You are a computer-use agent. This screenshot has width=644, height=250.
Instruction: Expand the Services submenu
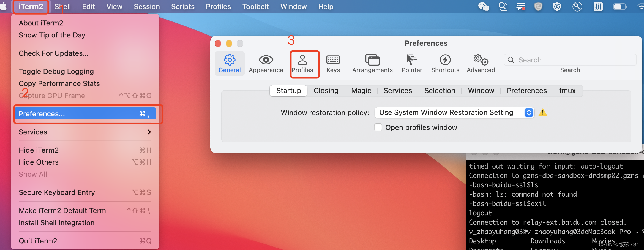[33, 132]
